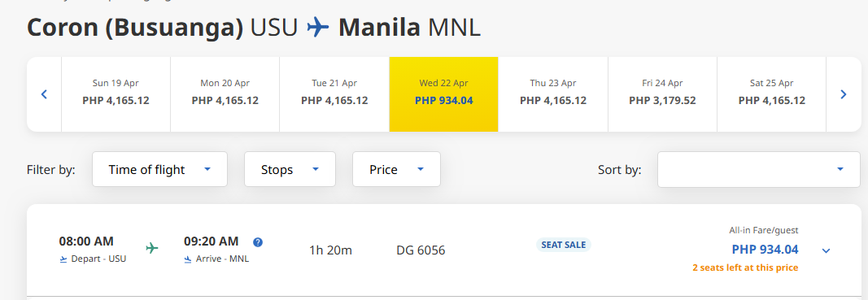Click the SEAT SALE badge
This screenshot has height=300, width=868.
564,245
